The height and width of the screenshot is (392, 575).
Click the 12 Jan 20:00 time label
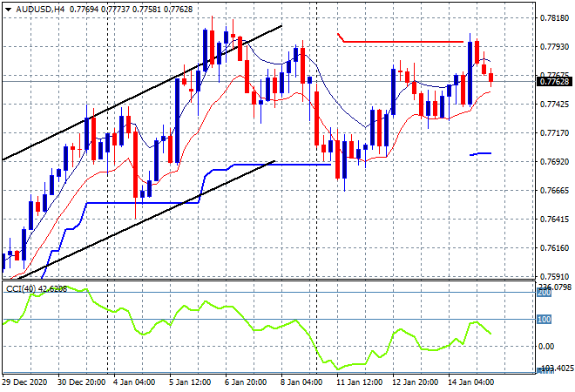click(415, 382)
